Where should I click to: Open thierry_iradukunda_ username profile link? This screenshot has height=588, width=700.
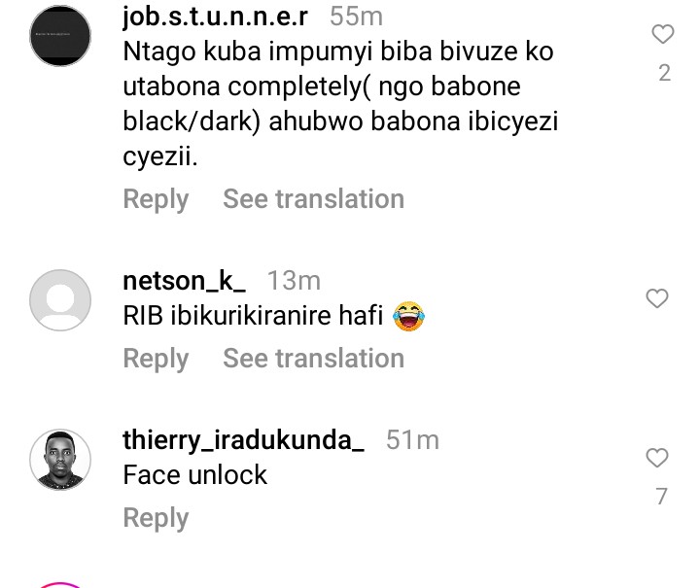243,441
